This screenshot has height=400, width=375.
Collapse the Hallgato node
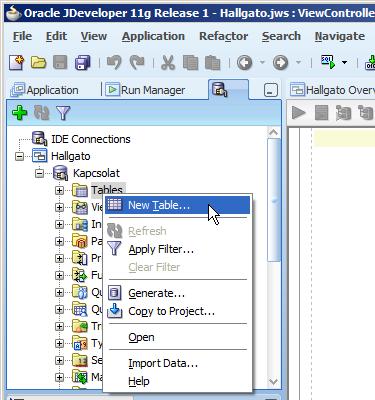tap(20, 156)
